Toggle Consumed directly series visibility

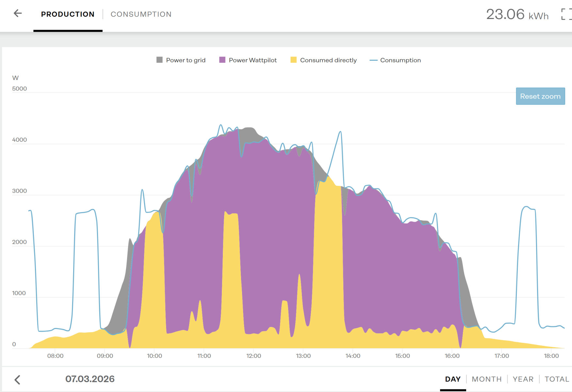pos(328,60)
